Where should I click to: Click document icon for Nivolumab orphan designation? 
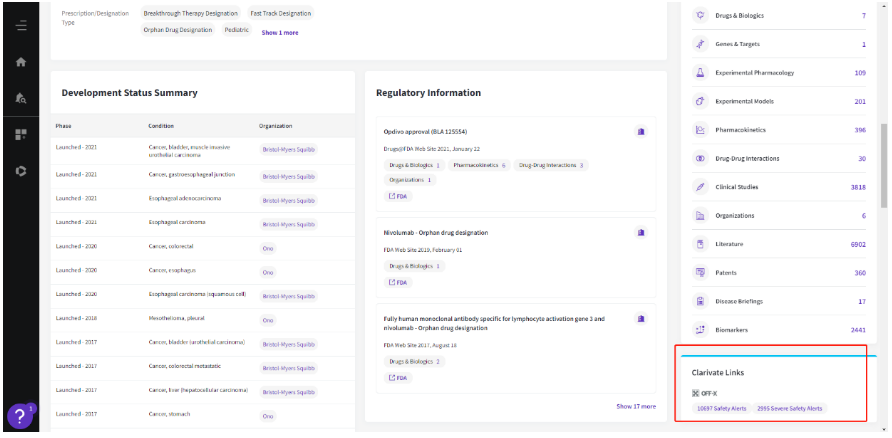point(641,232)
